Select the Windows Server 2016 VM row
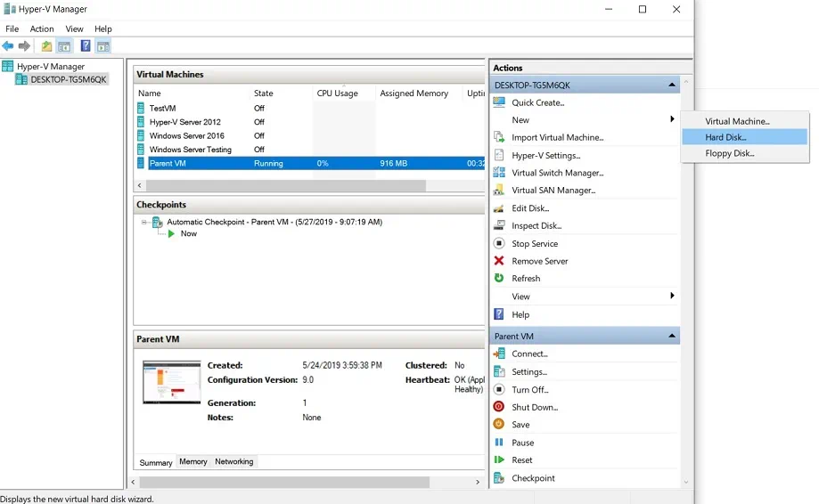 tap(186, 136)
